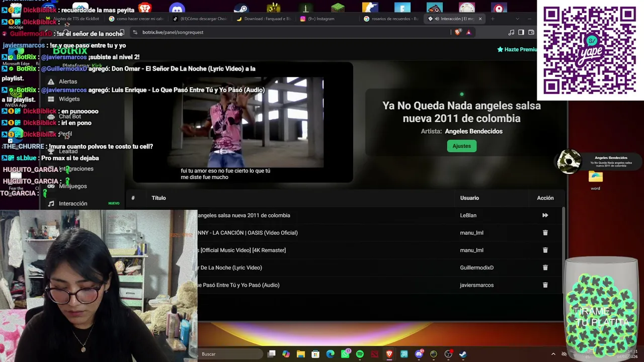Click the Acción column header
644x362 pixels.
(x=545, y=198)
